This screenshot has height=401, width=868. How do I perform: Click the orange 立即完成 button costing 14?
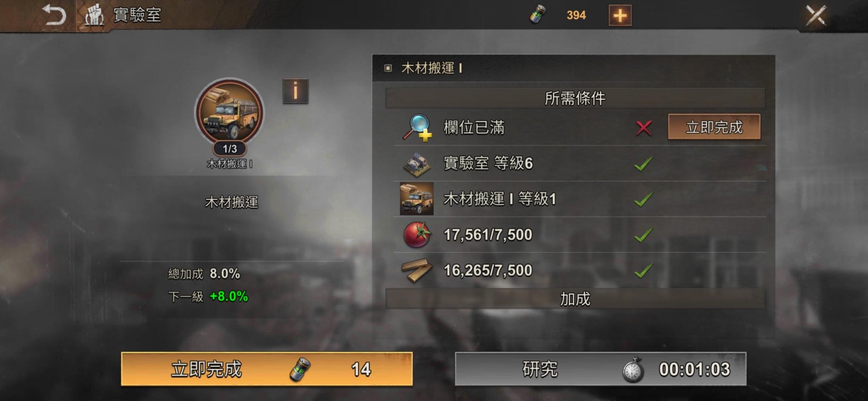coord(267,369)
